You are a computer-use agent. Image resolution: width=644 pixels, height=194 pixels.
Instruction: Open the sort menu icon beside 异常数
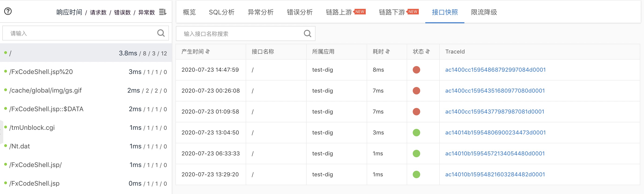163,12
